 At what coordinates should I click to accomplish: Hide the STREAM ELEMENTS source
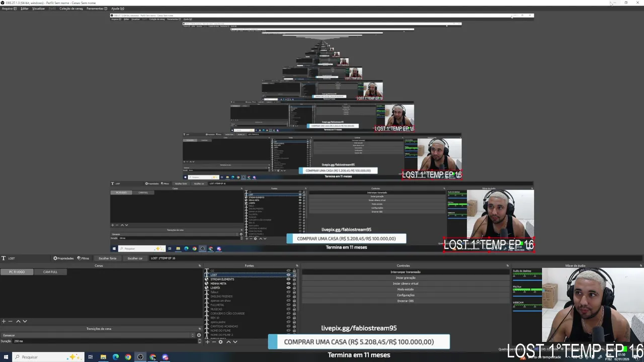point(288,279)
